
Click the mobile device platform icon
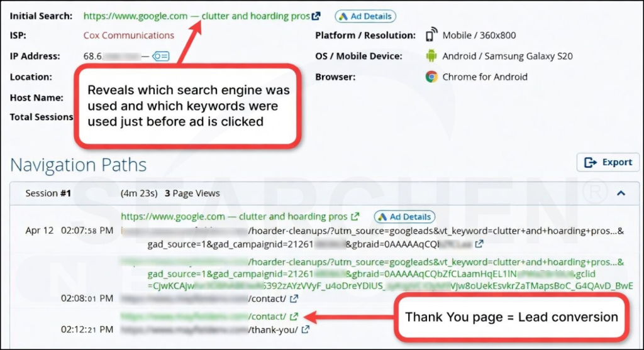(431, 35)
